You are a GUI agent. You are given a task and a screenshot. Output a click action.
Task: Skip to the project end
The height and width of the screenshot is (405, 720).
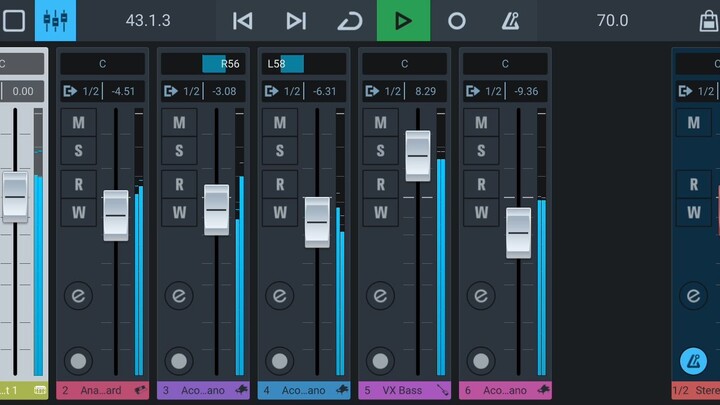pyautogui.click(x=296, y=21)
